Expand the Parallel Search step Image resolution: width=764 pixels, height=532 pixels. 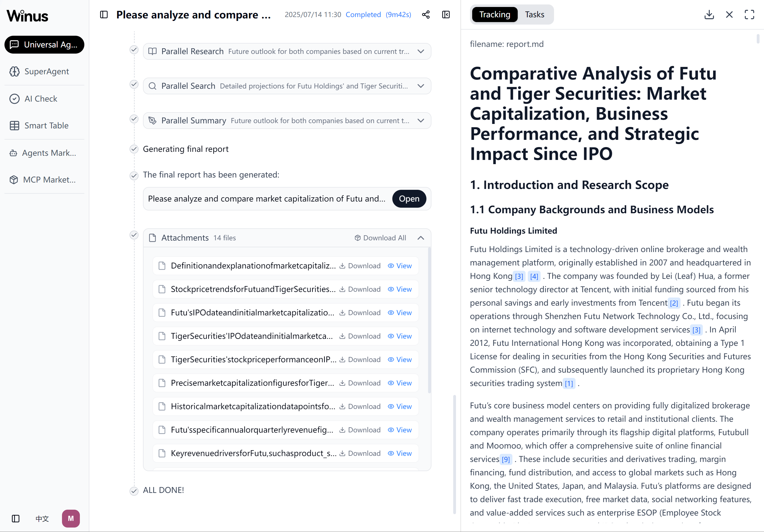click(421, 86)
